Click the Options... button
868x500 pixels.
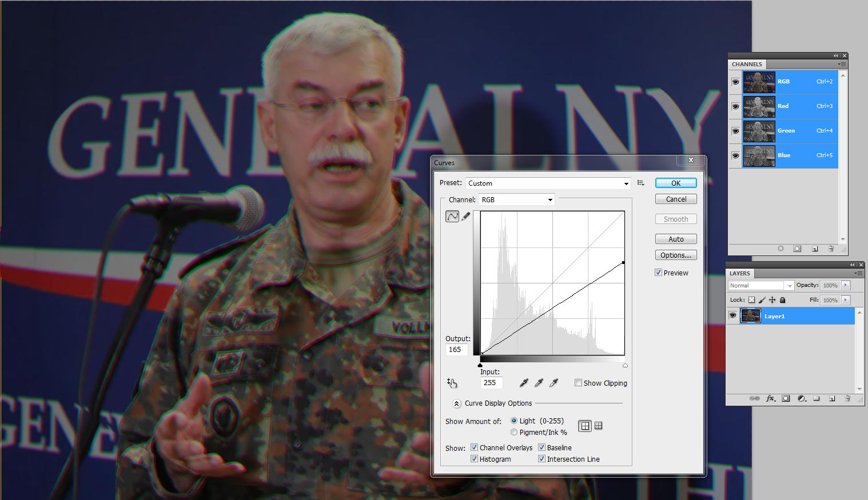pos(676,255)
